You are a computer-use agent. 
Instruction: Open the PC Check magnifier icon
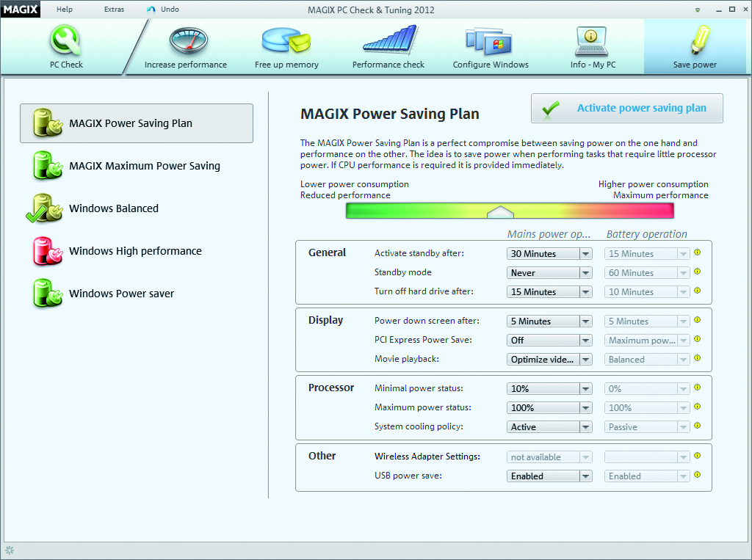click(65, 41)
